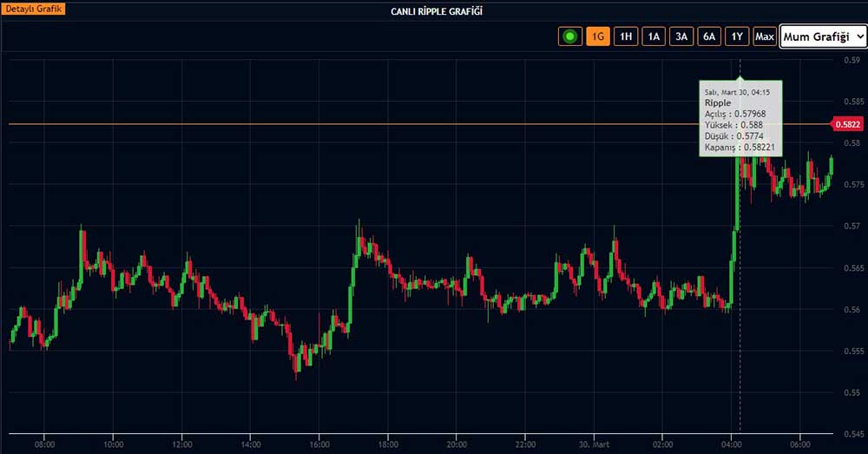Select the 3A three-month range
The image size is (868, 454).
coord(681,36)
